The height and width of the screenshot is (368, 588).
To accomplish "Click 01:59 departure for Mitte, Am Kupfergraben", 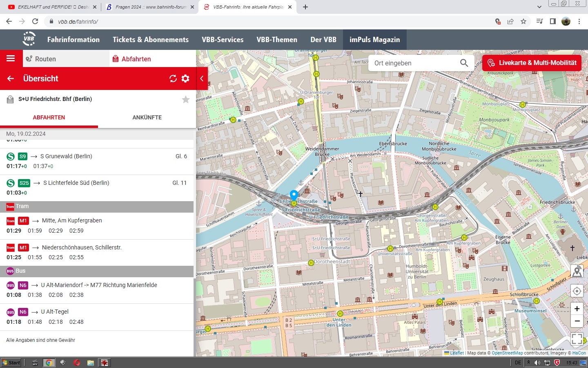I will tap(35, 231).
